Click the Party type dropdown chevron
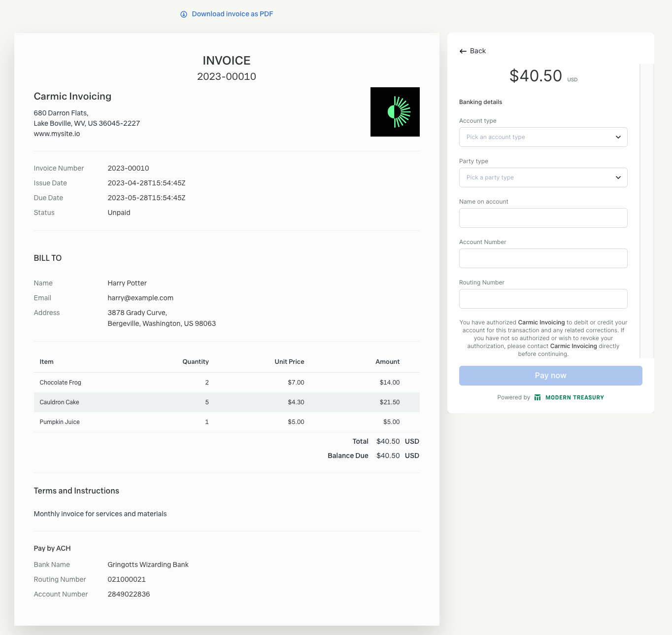Image resolution: width=672 pixels, height=635 pixels. pyautogui.click(x=618, y=177)
